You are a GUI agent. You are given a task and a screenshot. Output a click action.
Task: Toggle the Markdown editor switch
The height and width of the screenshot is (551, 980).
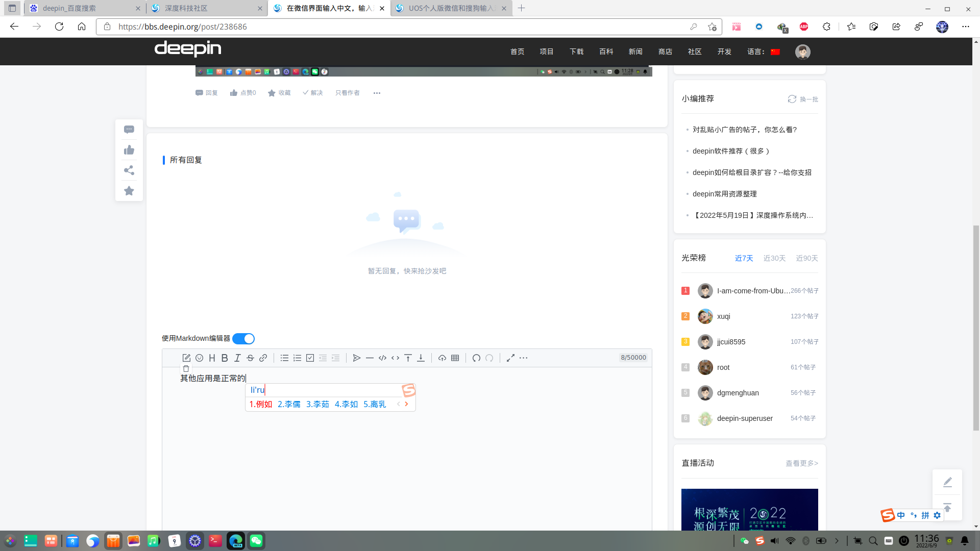pos(243,339)
